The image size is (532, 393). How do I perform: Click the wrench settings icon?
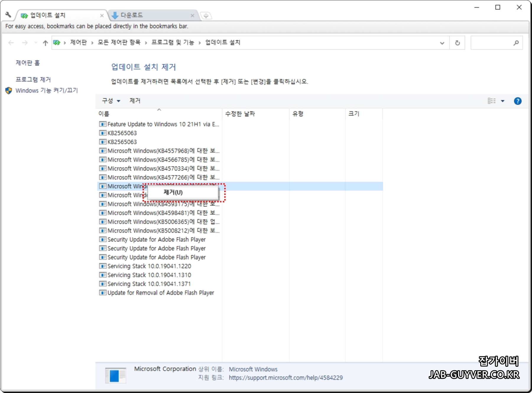coord(8,14)
